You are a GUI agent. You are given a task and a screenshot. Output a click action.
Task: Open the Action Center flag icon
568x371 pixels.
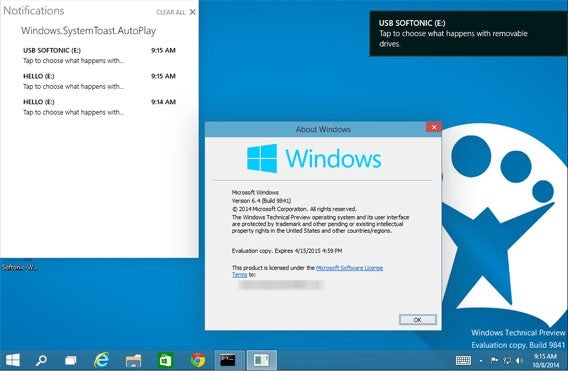pos(494,360)
